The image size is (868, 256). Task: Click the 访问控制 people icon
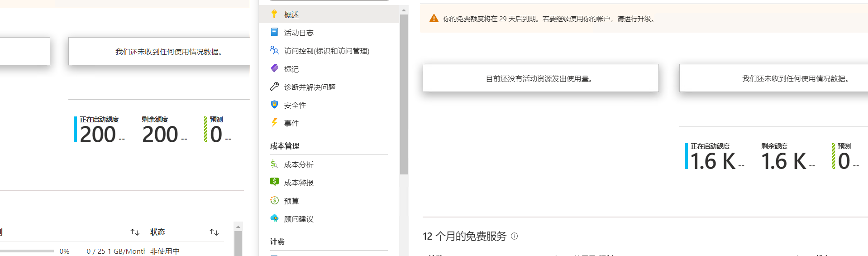coord(274,50)
